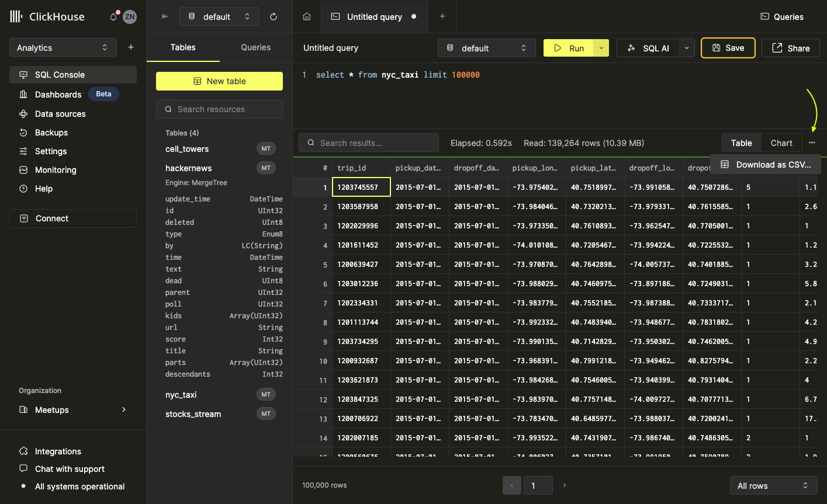Screen dimensions: 827x504
Task: Expand the SQL AI options arrow
Action: pyautogui.click(x=686, y=48)
